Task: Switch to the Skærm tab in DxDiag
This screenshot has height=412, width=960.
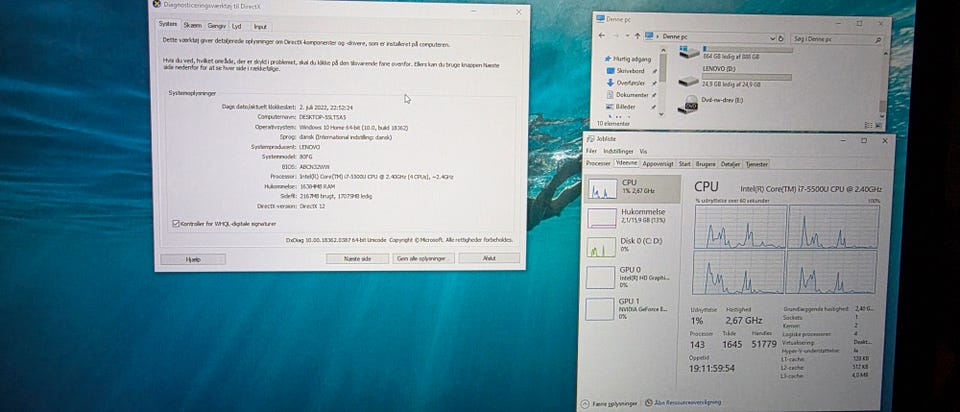Action: [192, 26]
